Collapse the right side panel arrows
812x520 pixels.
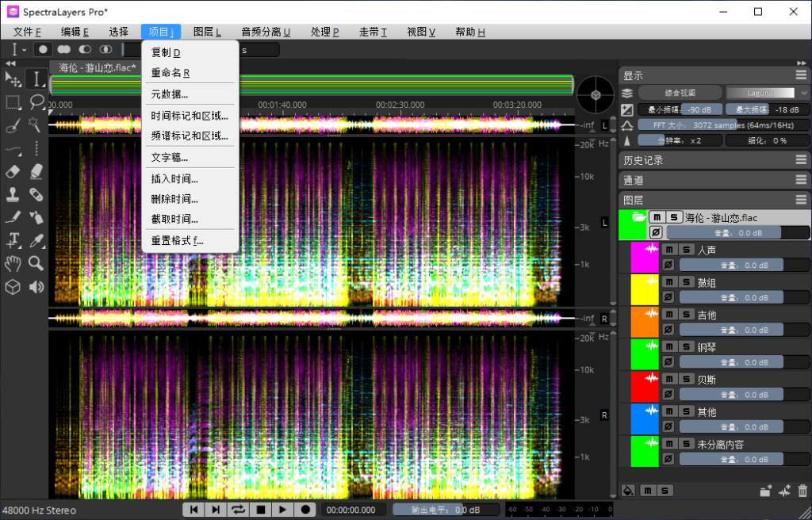coord(802,63)
